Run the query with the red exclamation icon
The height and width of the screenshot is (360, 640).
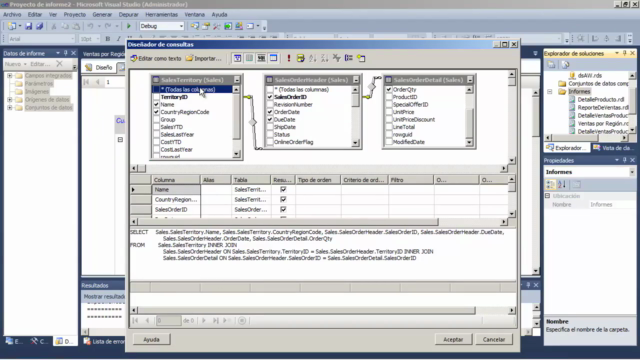tap(289, 58)
